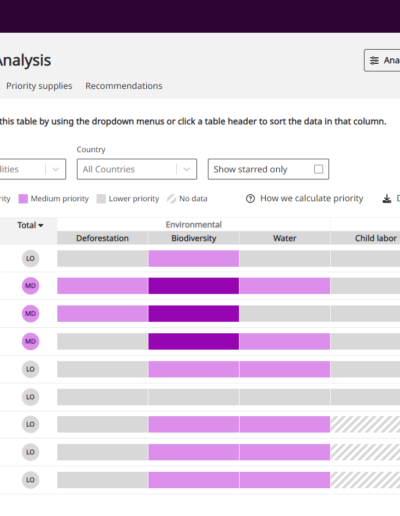Sort by the Deforestation column header
This screenshot has width=400, height=516.
[102, 238]
